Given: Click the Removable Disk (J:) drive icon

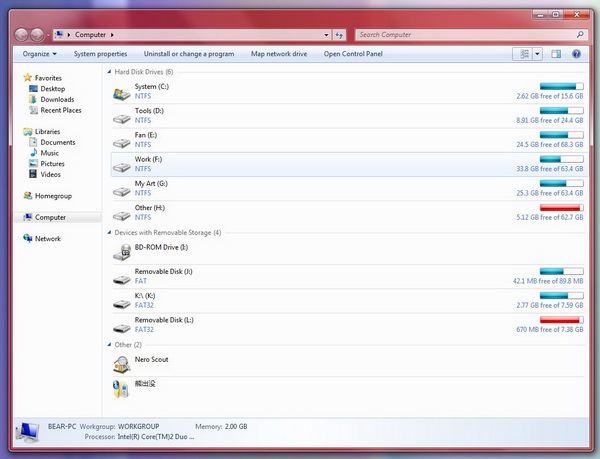Looking at the screenshot, I should (x=121, y=276).
